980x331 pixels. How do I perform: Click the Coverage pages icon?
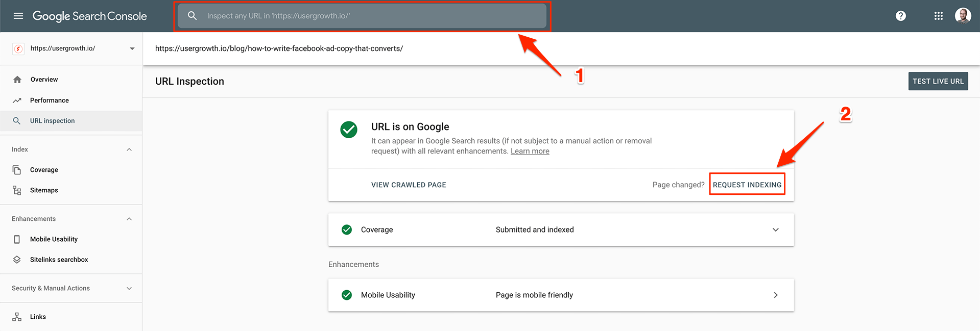(x=17, y=170)
